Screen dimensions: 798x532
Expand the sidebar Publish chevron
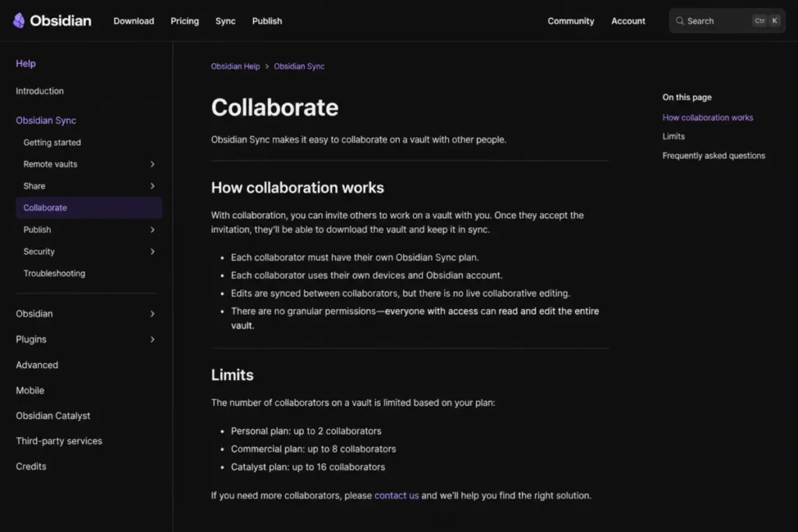coord(152,230)
